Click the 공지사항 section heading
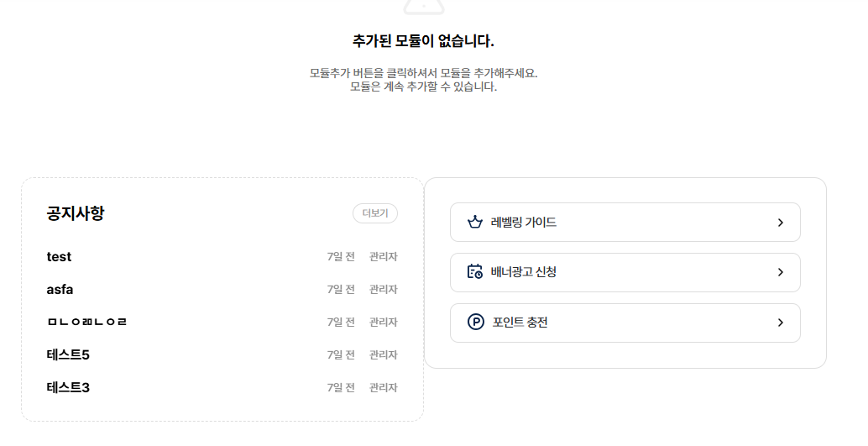Viewport: 868px width, 446px height. pos(76,213)
